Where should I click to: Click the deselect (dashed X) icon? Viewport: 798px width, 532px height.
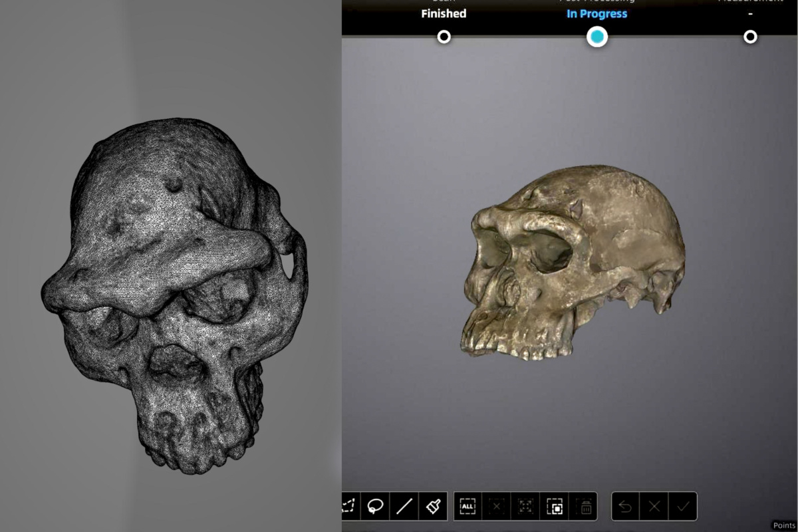click(x=496, y=507)
